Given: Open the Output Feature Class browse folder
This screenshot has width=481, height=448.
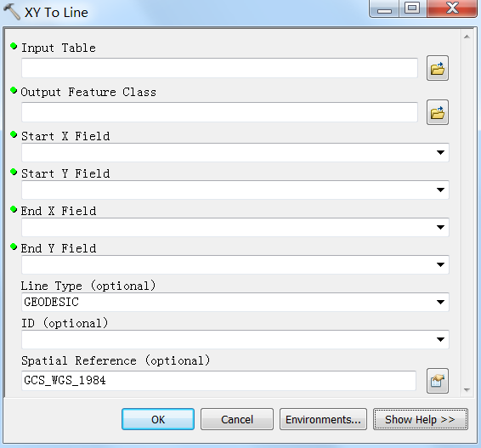Looking at the screenshot, I should tap(438, 112).
